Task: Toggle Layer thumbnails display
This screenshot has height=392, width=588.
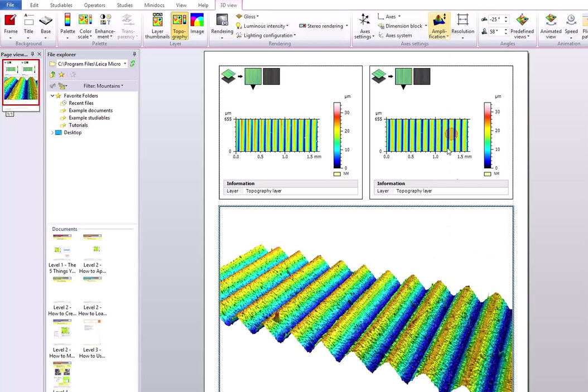Action: click(x=157, y=25)
